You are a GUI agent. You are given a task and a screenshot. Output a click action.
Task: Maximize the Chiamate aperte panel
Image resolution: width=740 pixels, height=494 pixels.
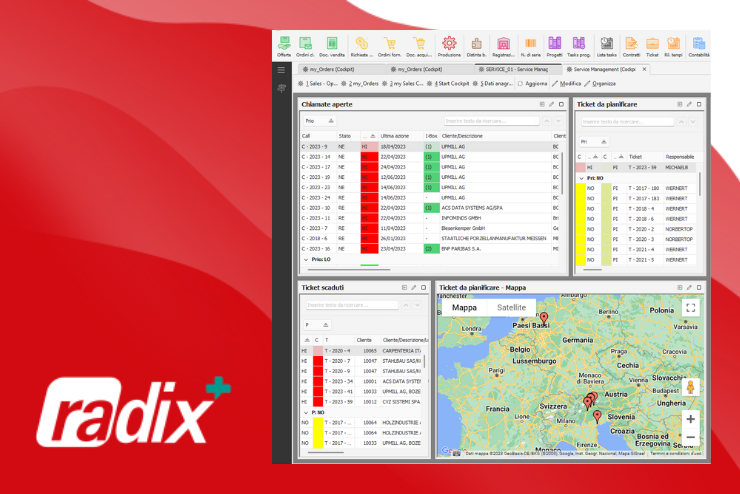(561, 104)
